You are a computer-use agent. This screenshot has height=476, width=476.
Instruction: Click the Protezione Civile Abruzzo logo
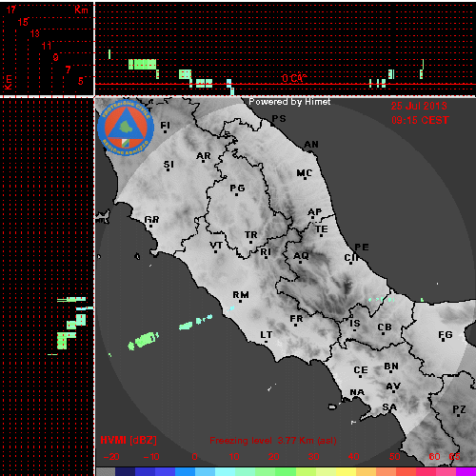point(126,128)
